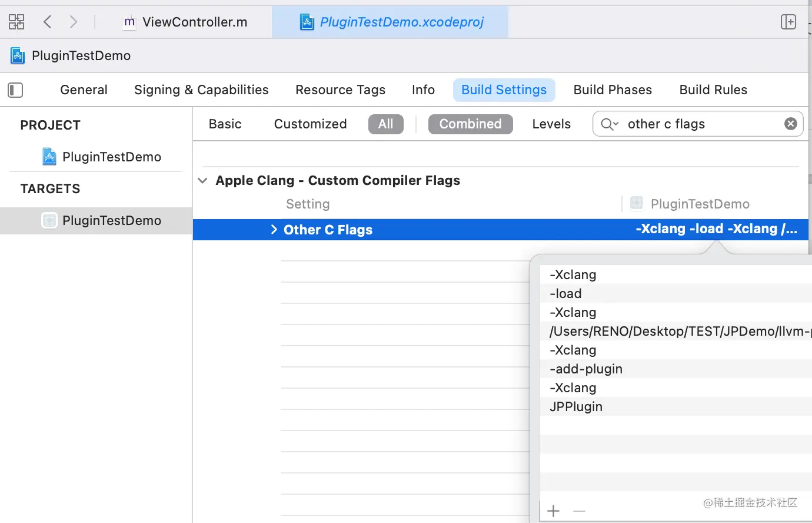This screenshot has height=523, width=812.
Task: Select the -Xclang entry above JPPlugin
Action: 675,388
